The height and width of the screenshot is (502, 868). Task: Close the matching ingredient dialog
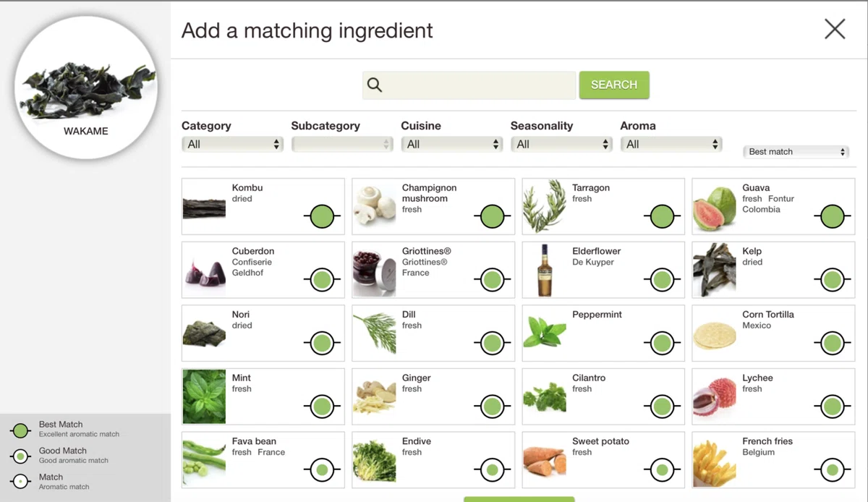click(x=835, y=29)
